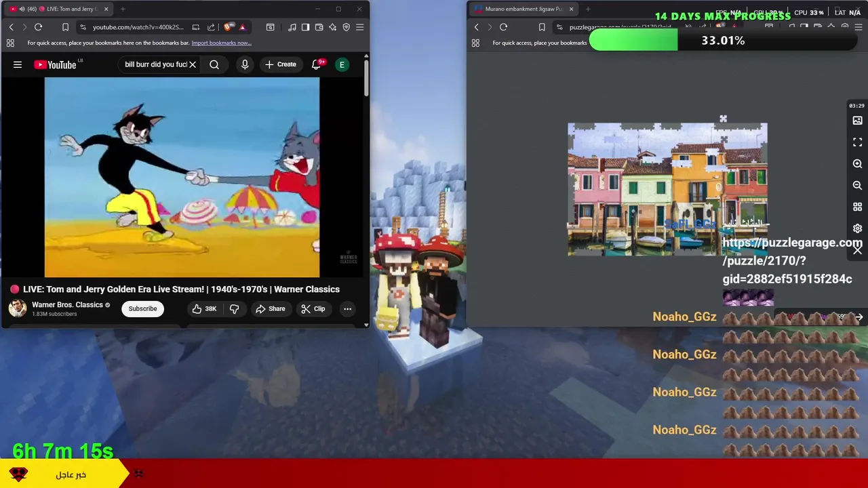Screen dimensions: 868x488
Task: Bookmark the YouTube page
Action: pyautogui.click(x=65, y=27)
